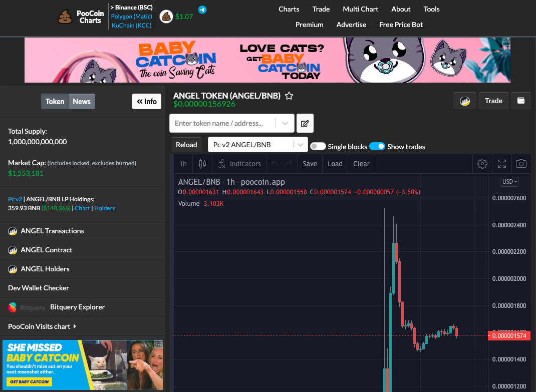Expand the PooCoin Visits chart
Screen dimensions: 536x392
point(42,326)
